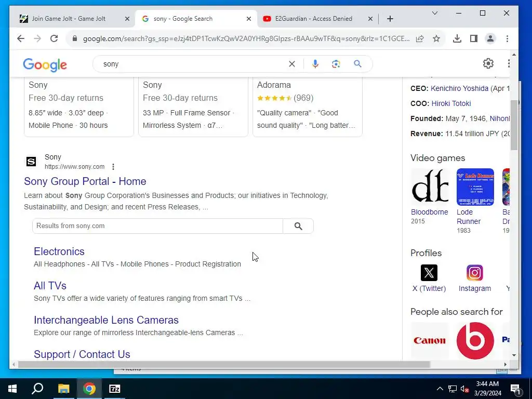This screenshot has width=532, height=399.
Task: Close the Join Game Jolt tab
Action: click(x=127, y=19)
